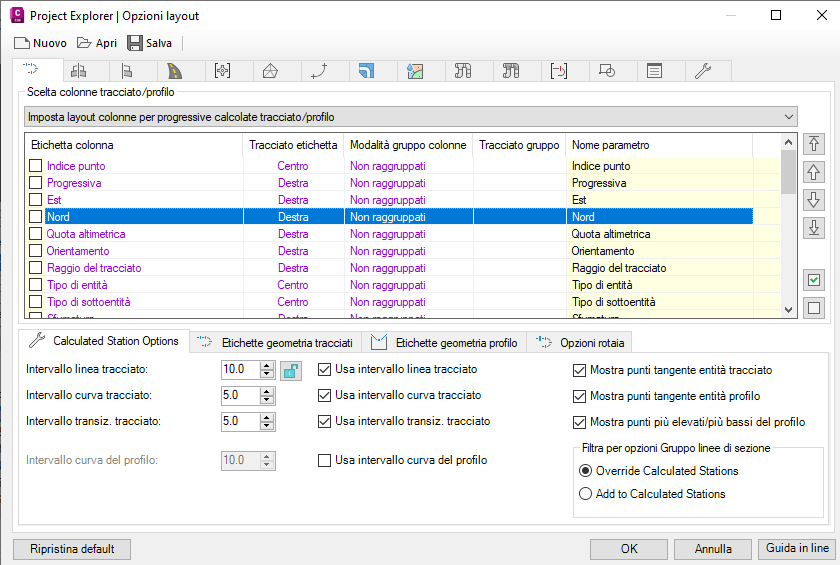
Task: Click the Centro cell in Tipo di entità row
Action: pos(292,285)
